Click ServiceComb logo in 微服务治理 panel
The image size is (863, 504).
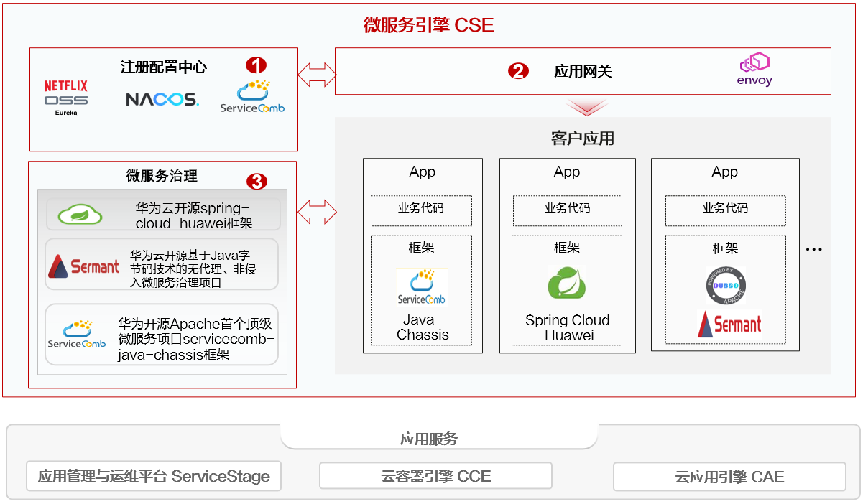tap(77, 334)
